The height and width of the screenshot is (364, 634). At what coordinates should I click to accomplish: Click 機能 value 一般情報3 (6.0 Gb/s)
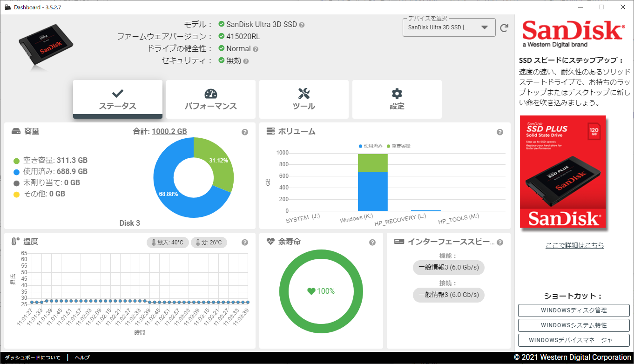[449, 268]
